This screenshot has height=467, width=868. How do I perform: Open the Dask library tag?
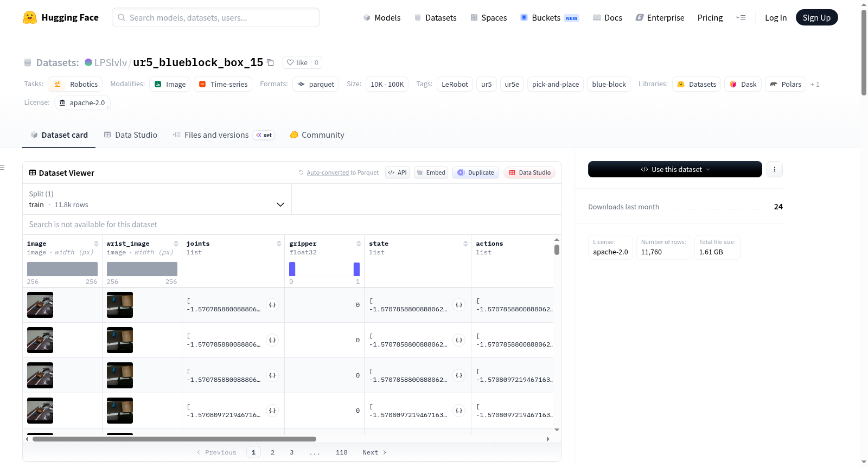(743, 84)
